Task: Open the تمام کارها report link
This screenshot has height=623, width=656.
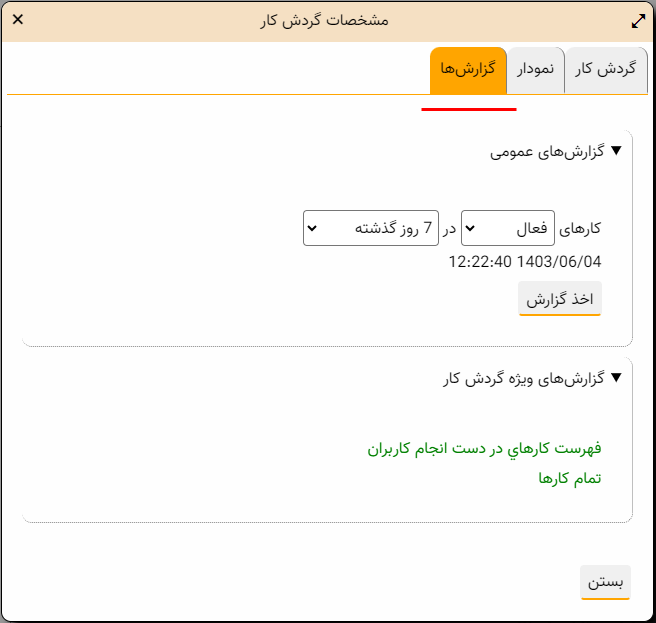Action: 570,478
